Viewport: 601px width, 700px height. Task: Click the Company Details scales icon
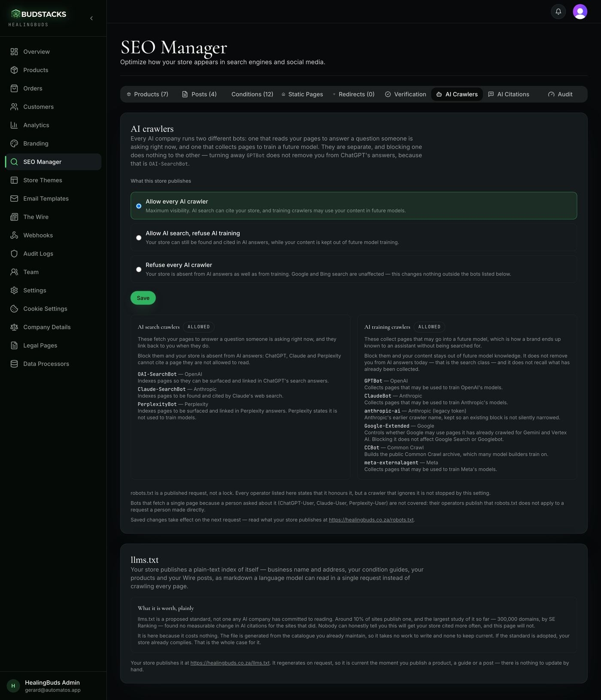(14, 327)
